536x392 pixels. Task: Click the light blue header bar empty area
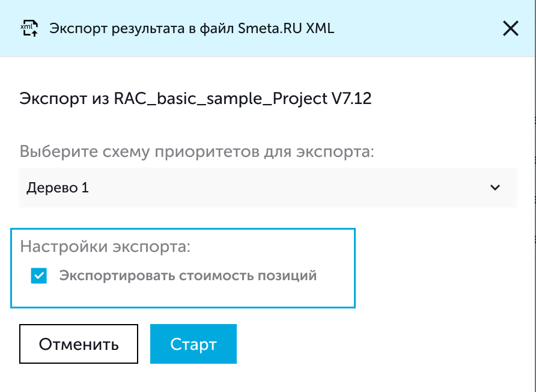421,28
